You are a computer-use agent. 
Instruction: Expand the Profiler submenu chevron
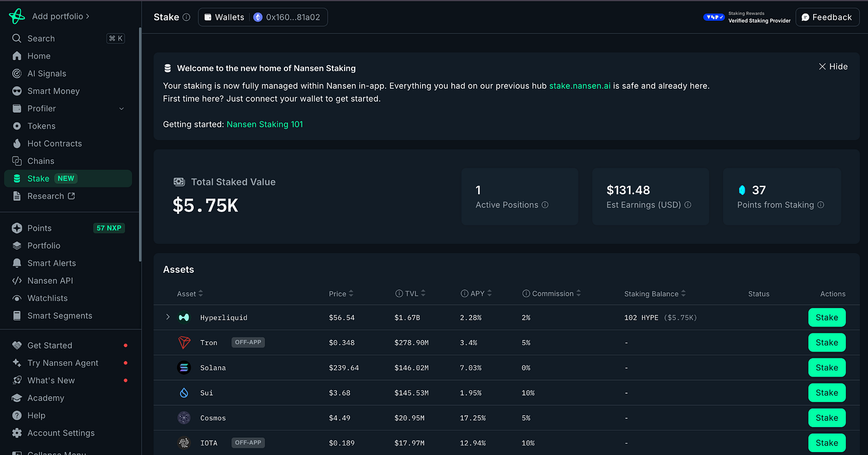pos(122,108)
